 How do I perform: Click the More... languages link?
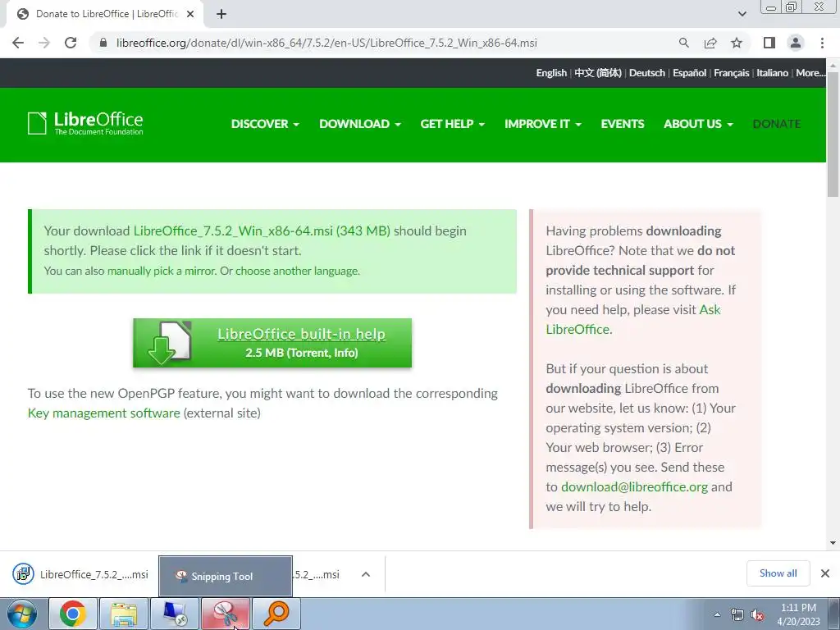pyautogui.click(x=810, y=73)
